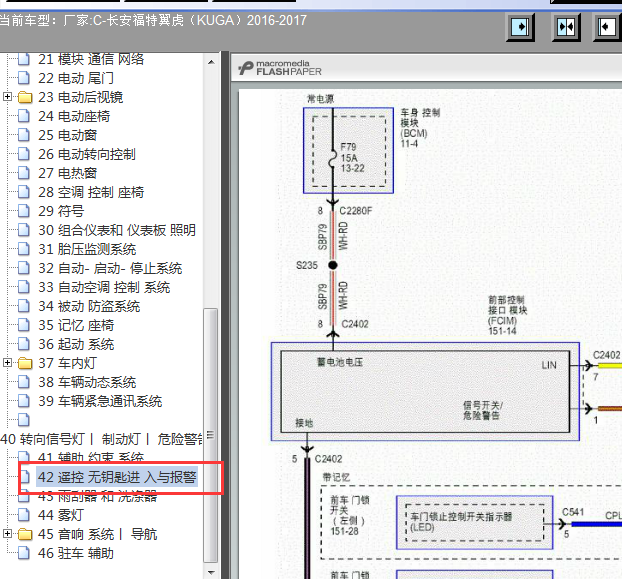
Task: Click page icon beside 38 车辆动态系统
Action: click(x=24, y=382)
